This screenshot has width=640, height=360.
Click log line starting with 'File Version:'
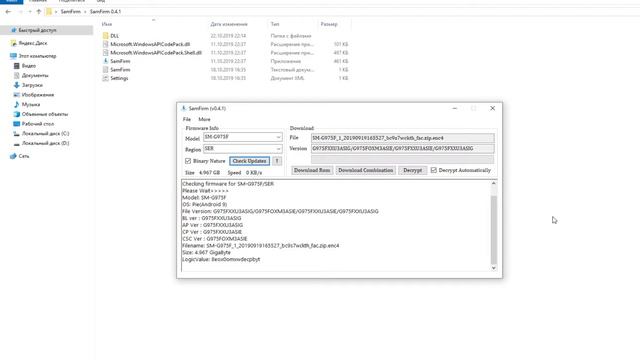(280, 211)
